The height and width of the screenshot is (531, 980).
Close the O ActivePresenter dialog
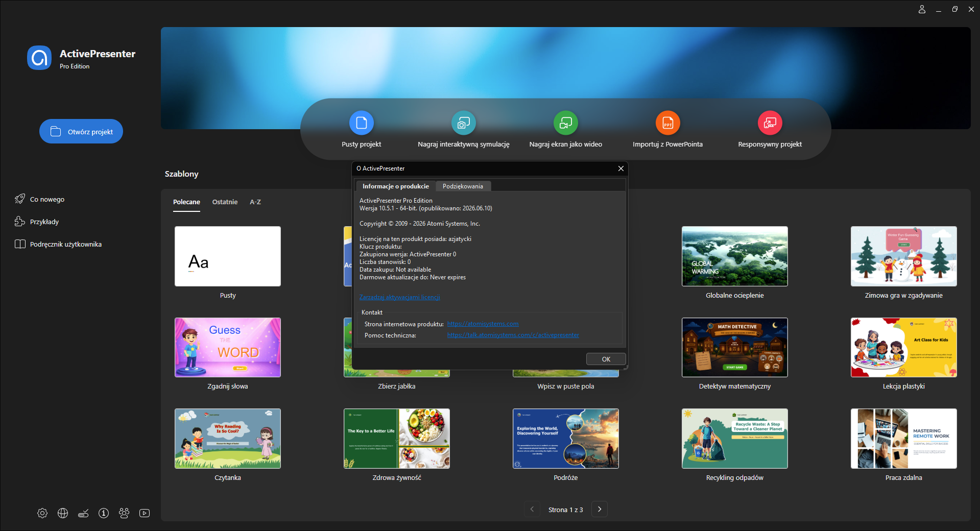pos(620,168)
